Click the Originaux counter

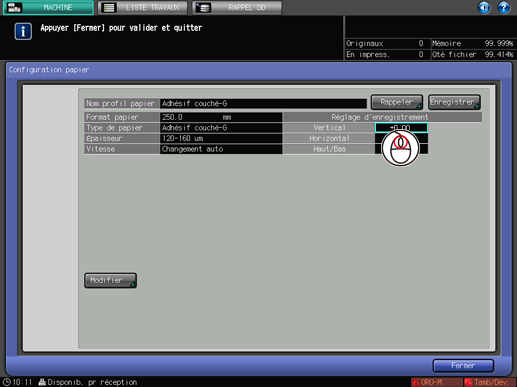click(385, 43)
